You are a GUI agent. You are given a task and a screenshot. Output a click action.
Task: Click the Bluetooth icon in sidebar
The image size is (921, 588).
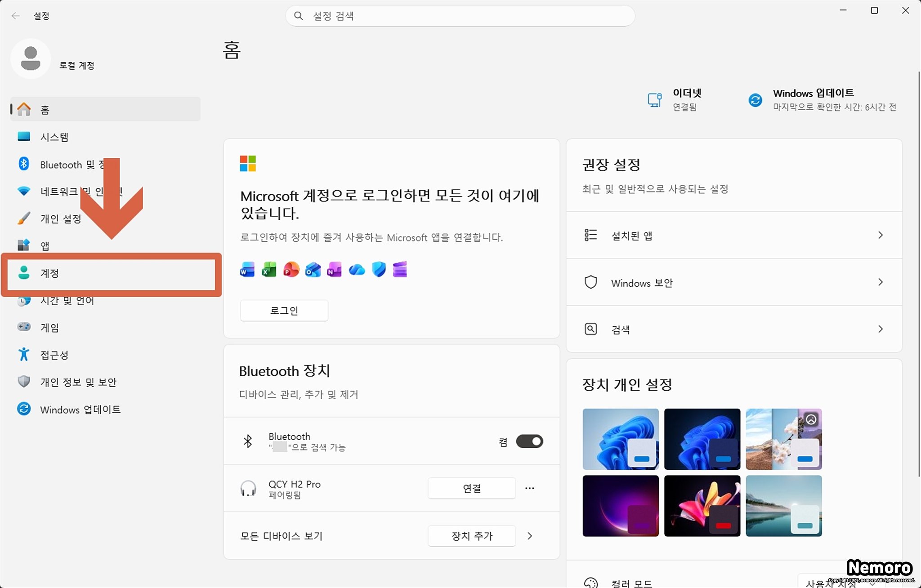pos(24,164)
